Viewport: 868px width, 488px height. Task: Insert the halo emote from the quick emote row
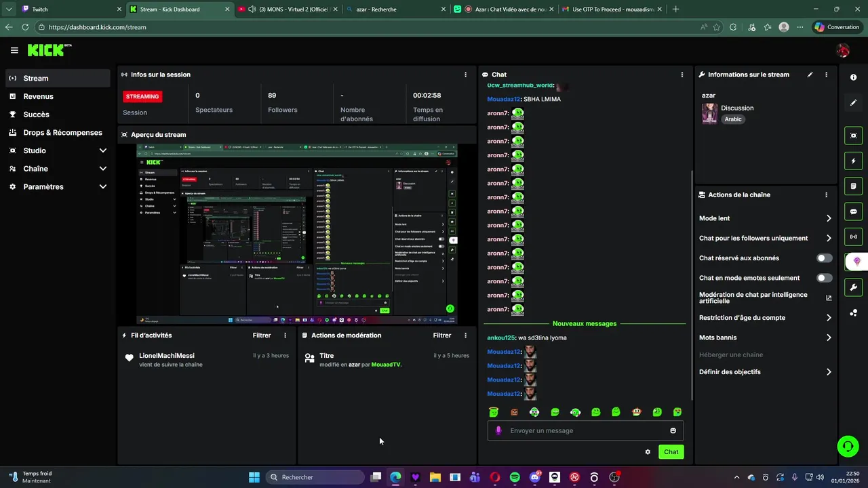[x=494, y=412]
